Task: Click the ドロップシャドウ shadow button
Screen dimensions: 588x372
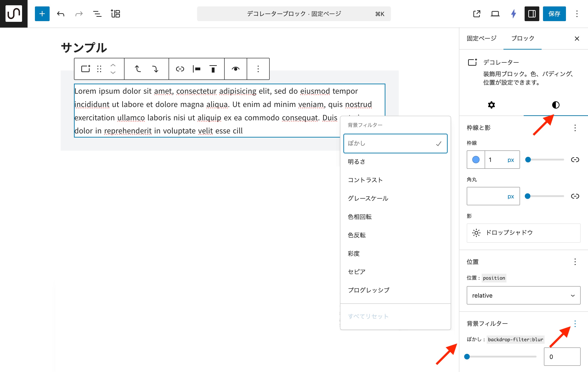Action: click(523, 233)
